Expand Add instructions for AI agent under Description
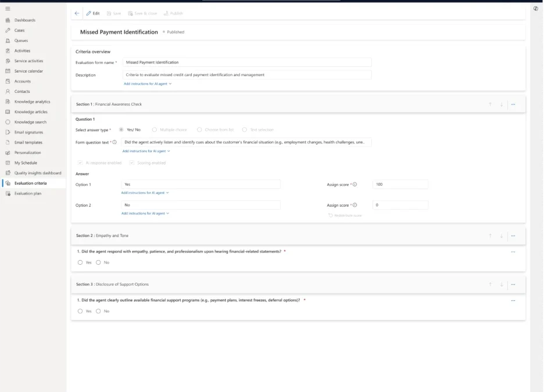 (x=148, y=84)
